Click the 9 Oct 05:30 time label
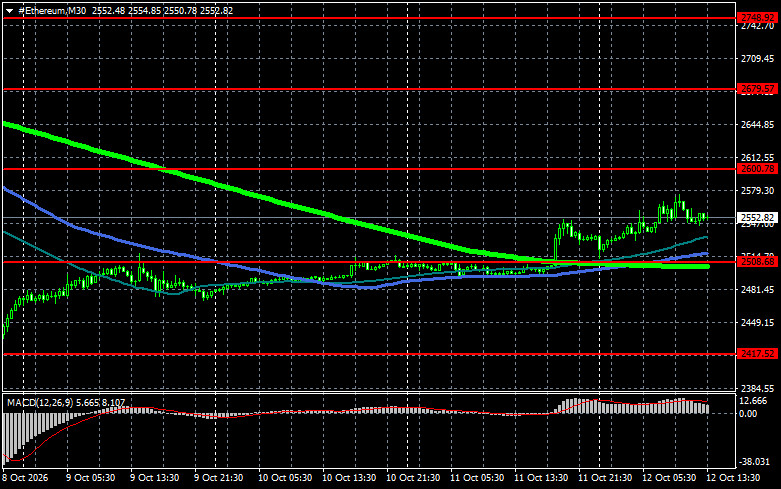 point(91,478)
